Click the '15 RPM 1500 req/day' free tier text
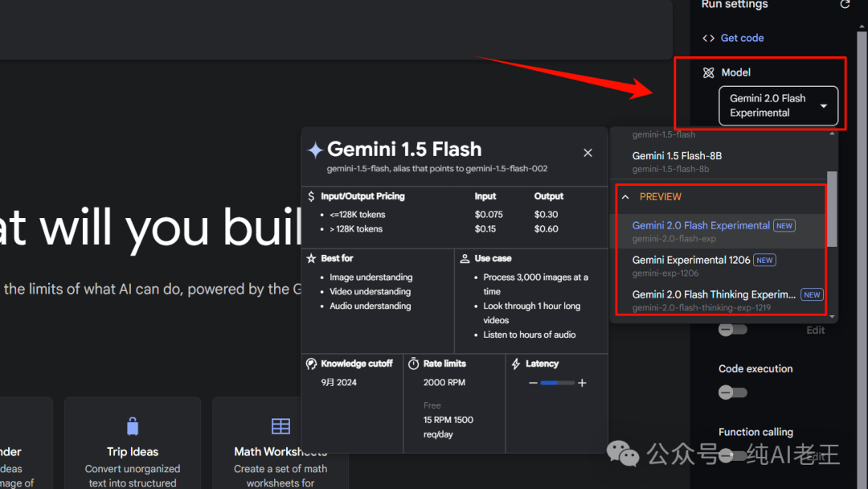The image size is (868, 489). (448, 427)
